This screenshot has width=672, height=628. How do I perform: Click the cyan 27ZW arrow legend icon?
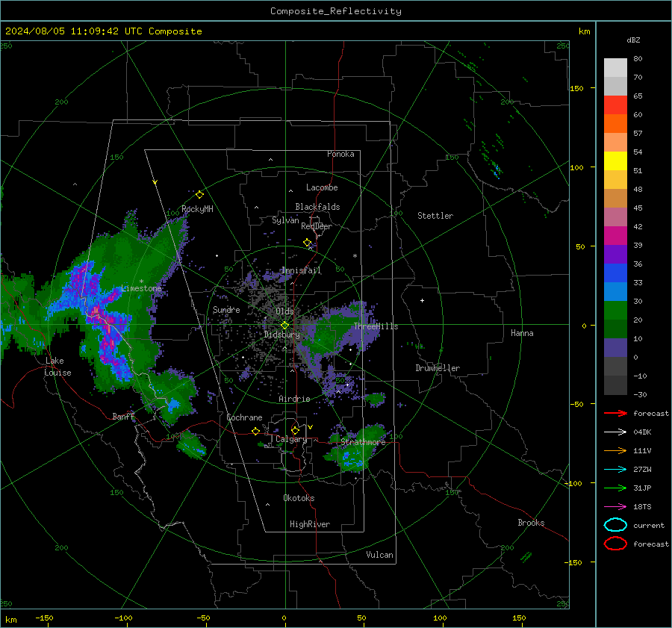tap(615, 470)
